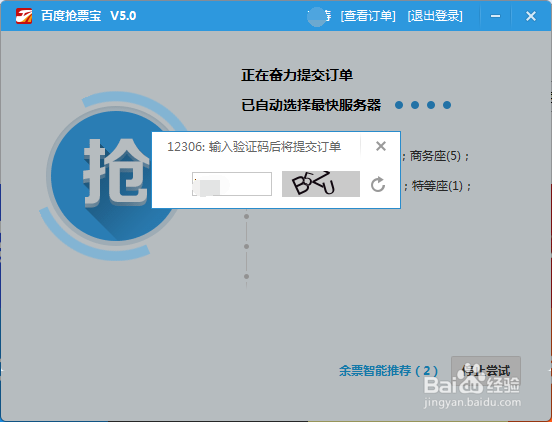The image size is (552, 422).
Task: Close the 百度抢票宝 main window
Action: [x=531, y=16]
